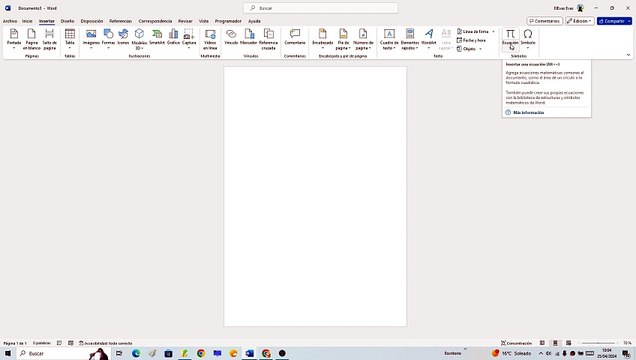The image size is (636, 360).
Task: Open the Windows Start menu
Action: click(x=8, y=354)
